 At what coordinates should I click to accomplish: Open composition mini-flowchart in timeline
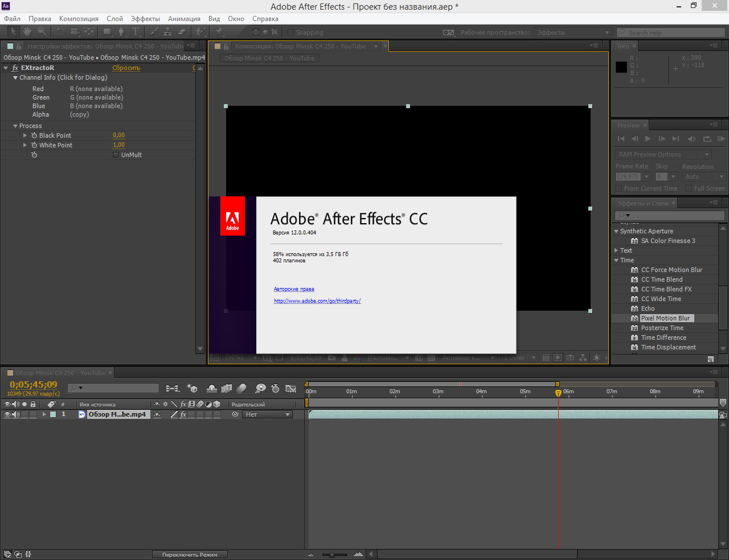coord(173,388)
